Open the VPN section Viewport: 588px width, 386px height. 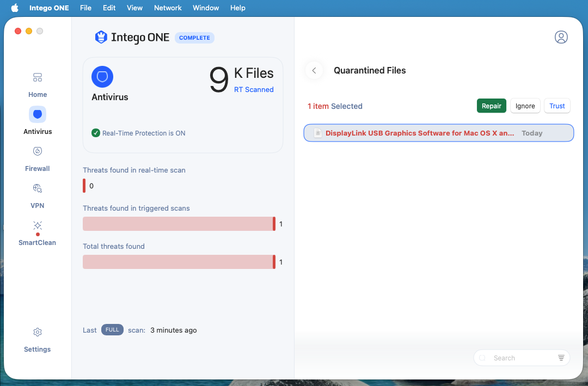click(38, 196)
